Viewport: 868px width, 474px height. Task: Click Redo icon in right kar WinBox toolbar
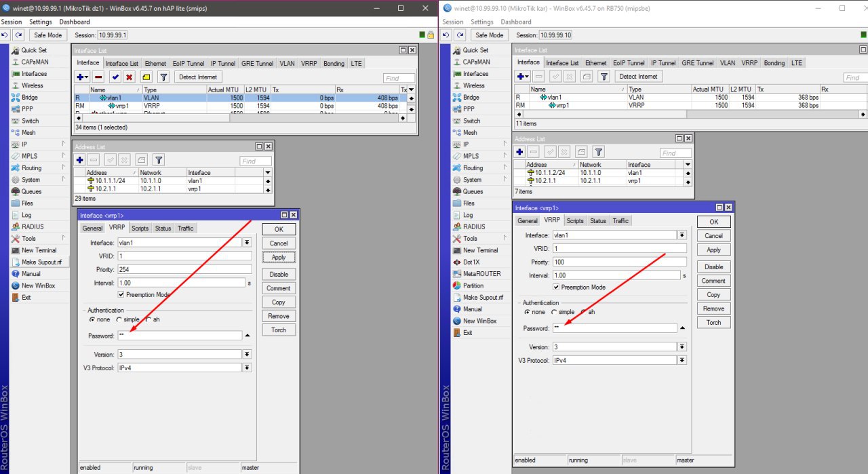point(460,35)
